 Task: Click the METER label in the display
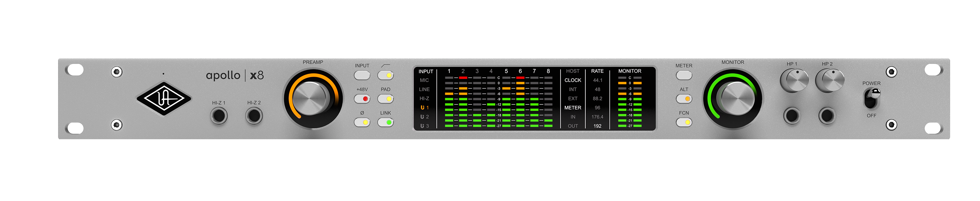(x=573, y=108)
